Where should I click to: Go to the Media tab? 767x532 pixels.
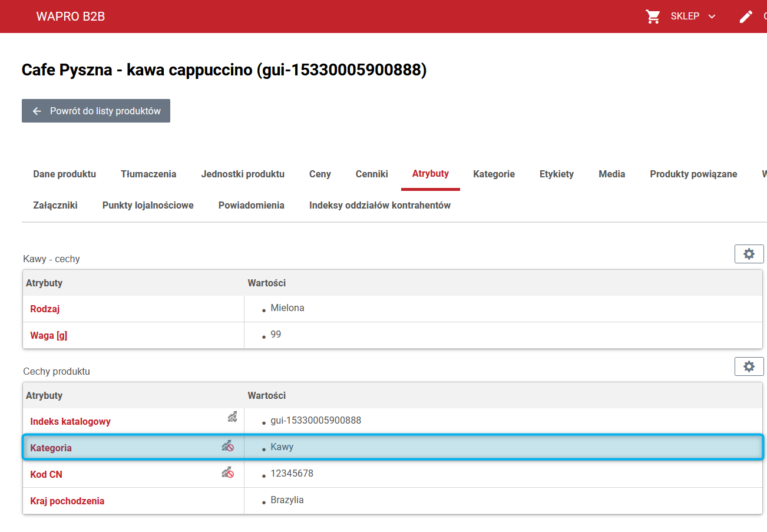coord(612,174)
